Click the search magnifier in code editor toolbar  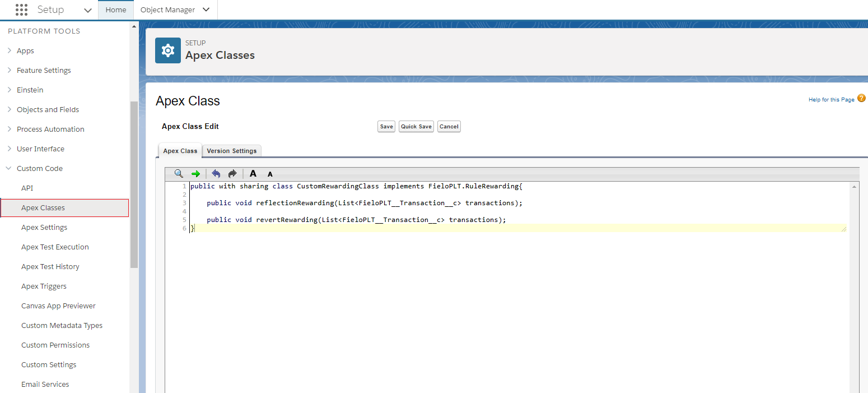pyautogui.click(x=179, y=174)
